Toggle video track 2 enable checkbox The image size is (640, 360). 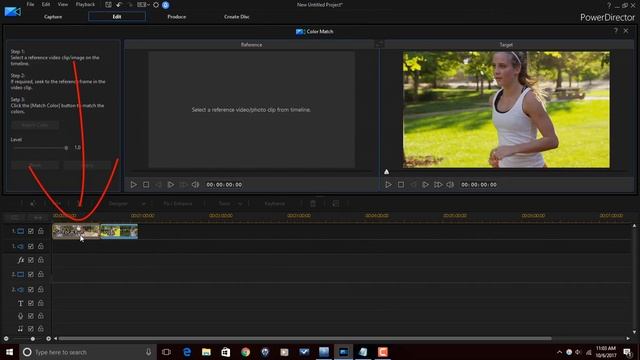(31, 274)
